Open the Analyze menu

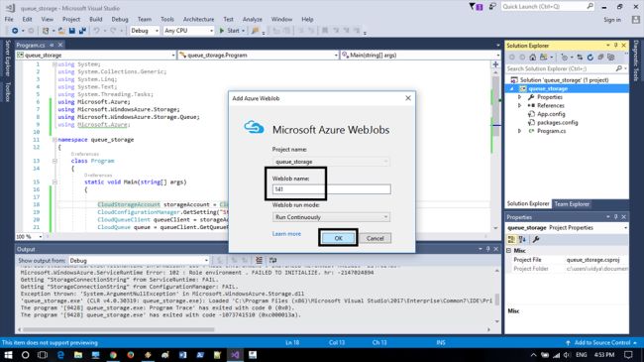pos(253,19)
